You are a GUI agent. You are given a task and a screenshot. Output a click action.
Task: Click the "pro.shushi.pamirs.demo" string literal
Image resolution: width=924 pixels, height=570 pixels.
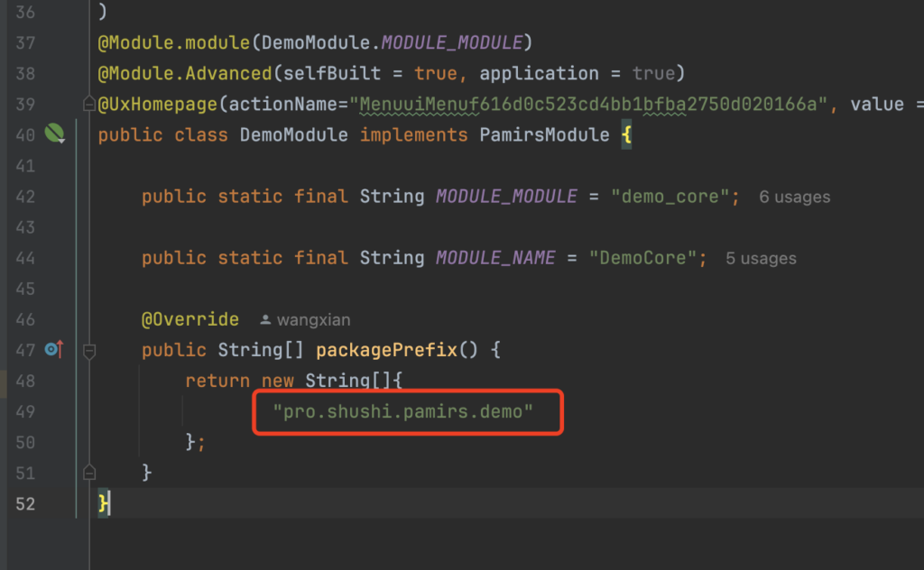(x=403, y=411)
